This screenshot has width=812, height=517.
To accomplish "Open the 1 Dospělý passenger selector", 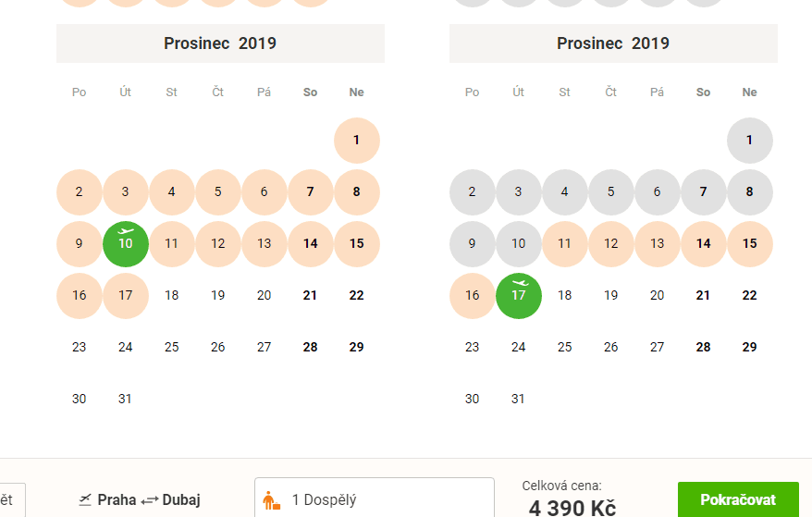I will pos(375,498).
